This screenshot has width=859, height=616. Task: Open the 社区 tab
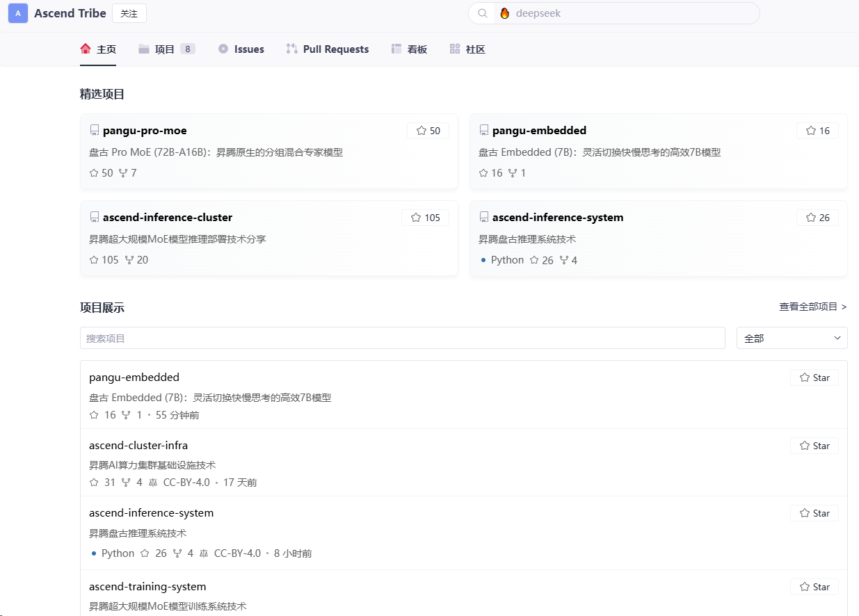pyautogui.click(x=467, y=49)
